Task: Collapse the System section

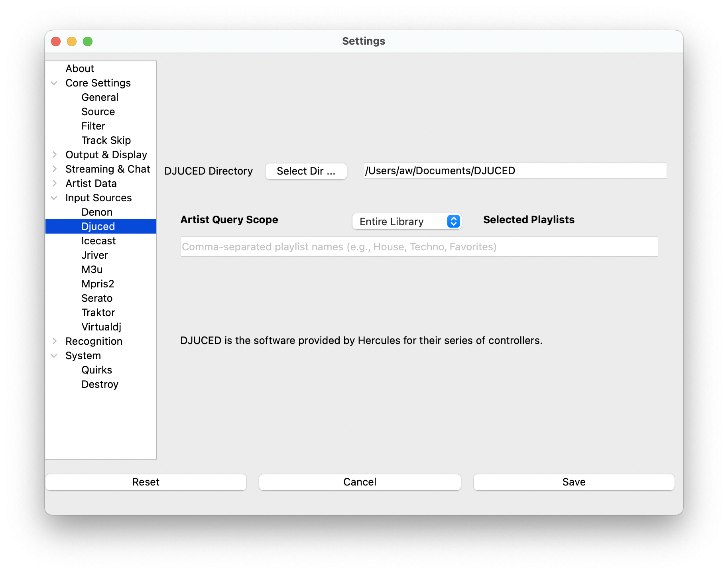Action: [54, 355]
